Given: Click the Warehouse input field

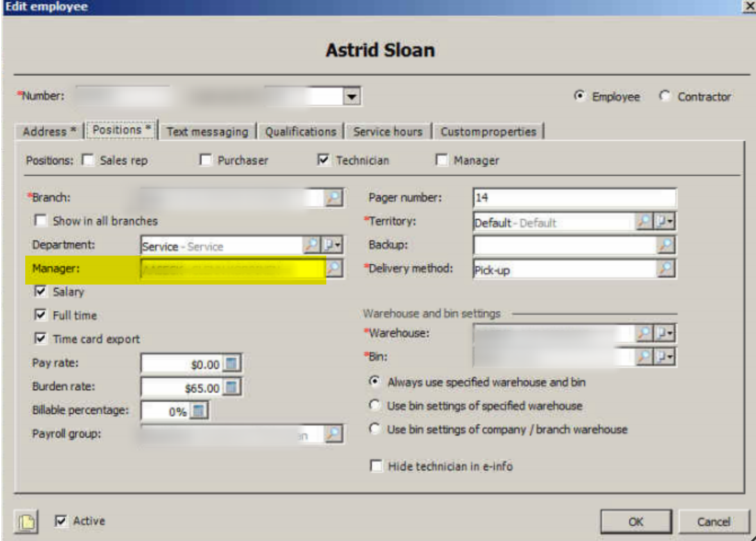Looking at the screenshot, I should click(554, 333).
